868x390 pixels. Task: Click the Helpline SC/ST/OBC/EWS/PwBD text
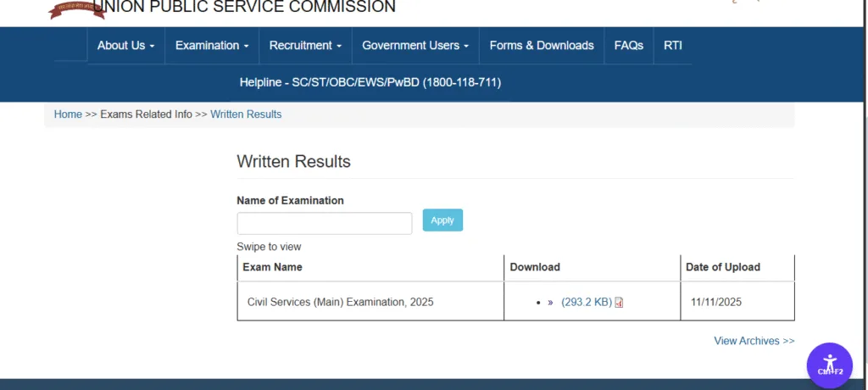click(x=370, y=83)
